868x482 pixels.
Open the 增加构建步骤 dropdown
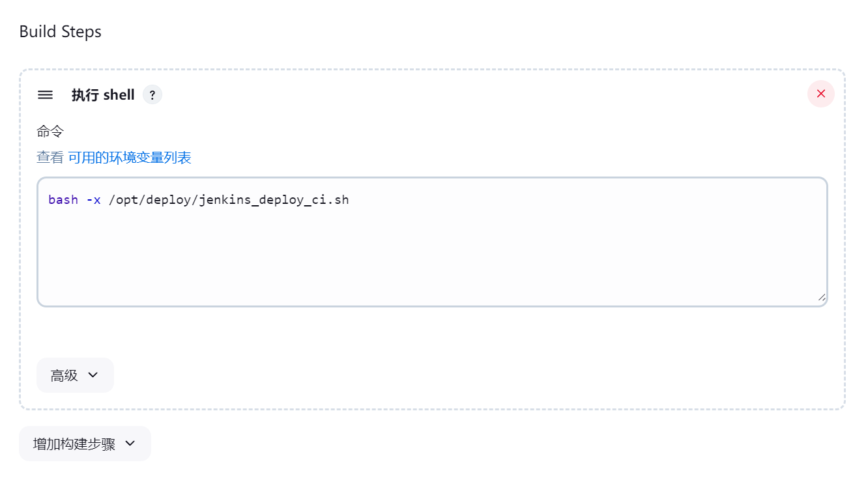[x=85, y=444]
